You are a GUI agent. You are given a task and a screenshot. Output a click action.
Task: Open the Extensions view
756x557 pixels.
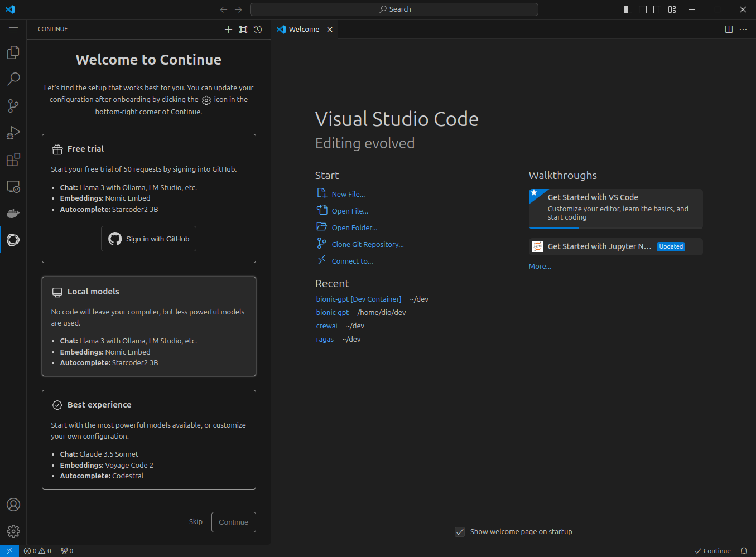13,160
